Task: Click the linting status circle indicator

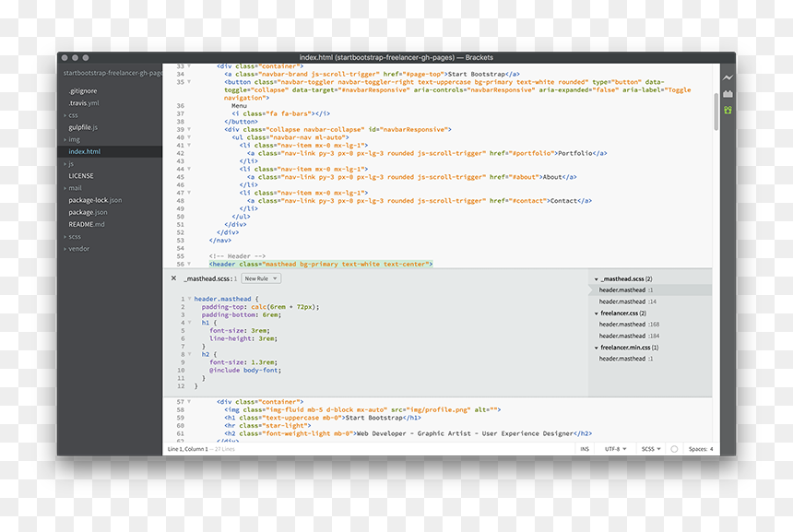Action: click(674, 449)
